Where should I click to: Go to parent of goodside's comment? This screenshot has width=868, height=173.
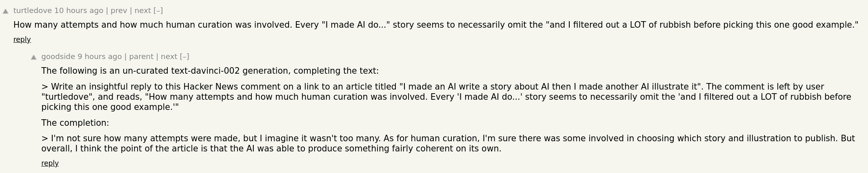coord(141,57)
